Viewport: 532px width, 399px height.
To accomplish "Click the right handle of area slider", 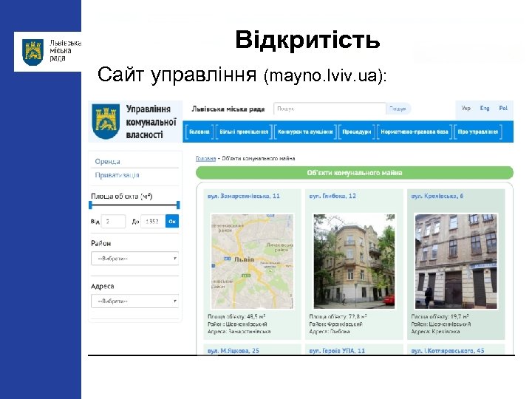I will [178, 205].
